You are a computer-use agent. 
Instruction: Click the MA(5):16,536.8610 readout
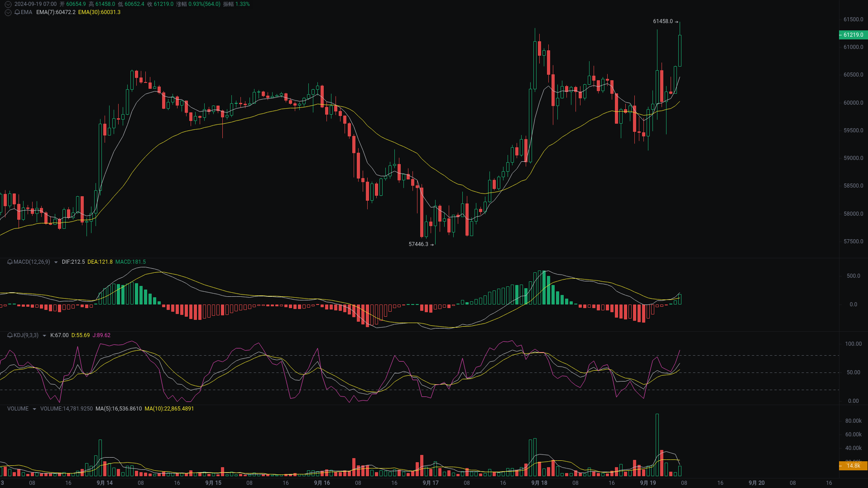(x=119, y=409)
